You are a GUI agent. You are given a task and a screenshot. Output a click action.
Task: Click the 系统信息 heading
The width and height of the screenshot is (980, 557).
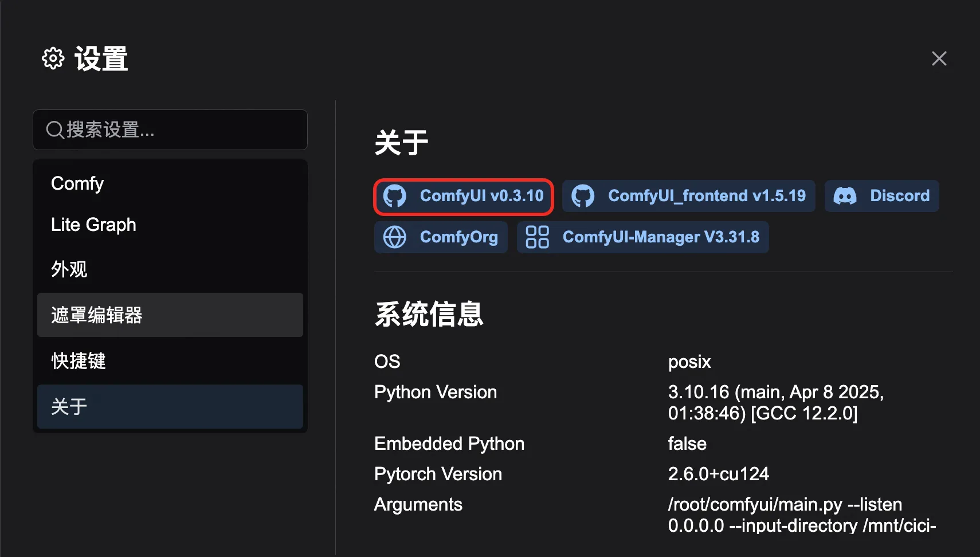[x=429, y=314]
